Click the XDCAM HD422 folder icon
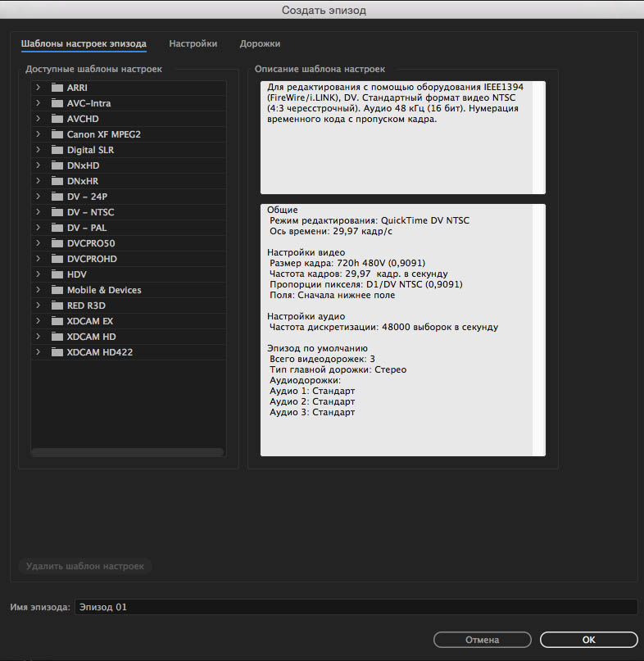The image size is (644, 661). (x=57, y=352)
